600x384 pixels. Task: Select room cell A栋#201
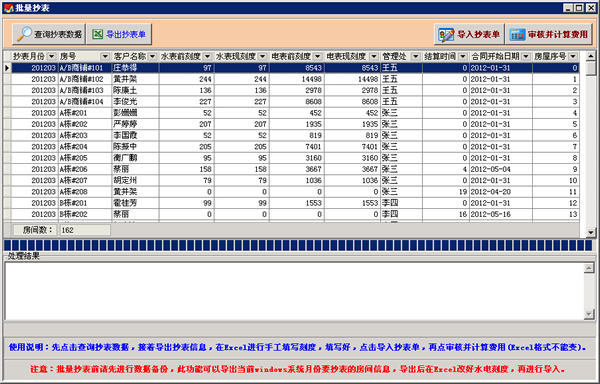pyautogui.click(x=85, y=113)
